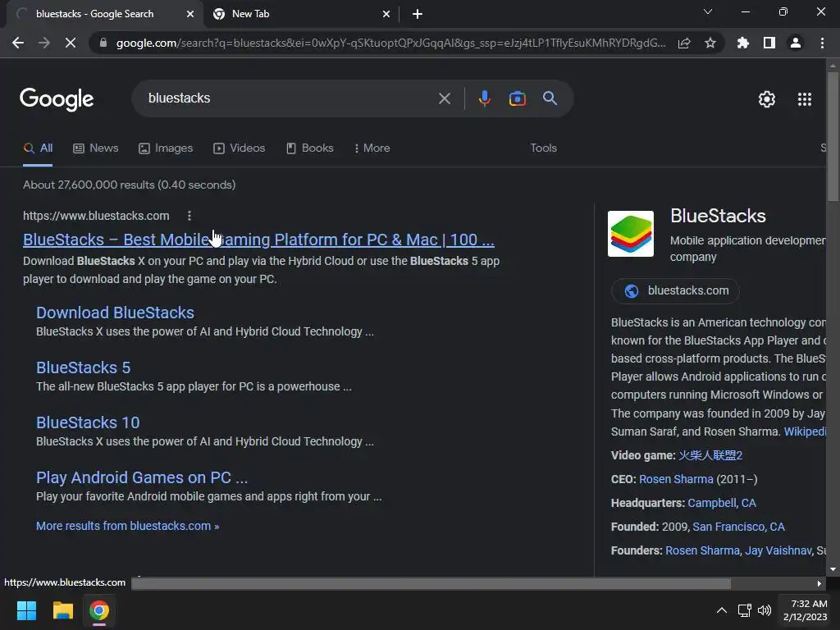Image resolution: width=840 pixels, height=630 pixels.
Task: Share this page using the share icon
Action: coord(684,43)
